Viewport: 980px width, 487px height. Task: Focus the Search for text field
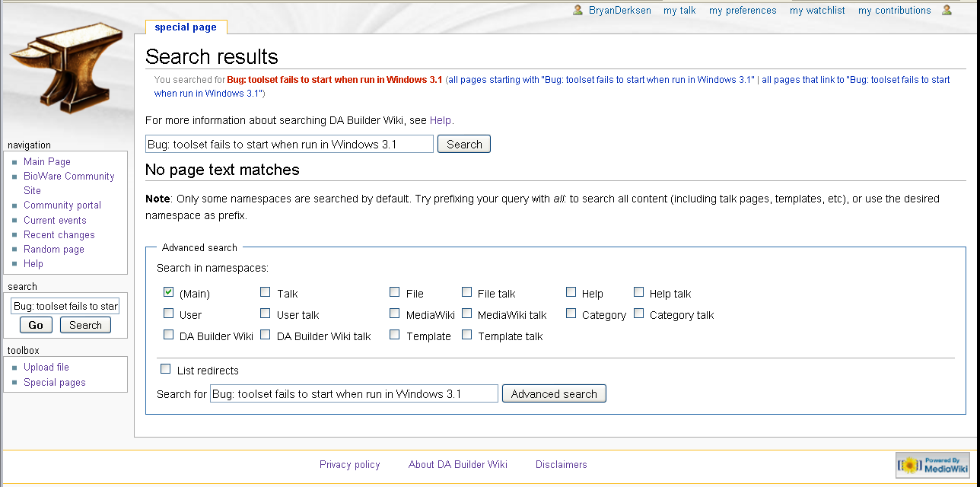tap(354, 393)
